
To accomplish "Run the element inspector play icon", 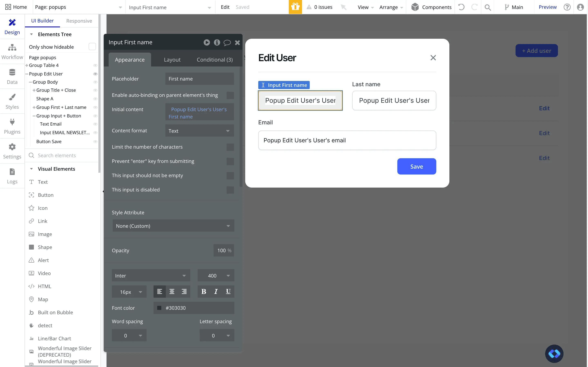I will pos(207,42).
